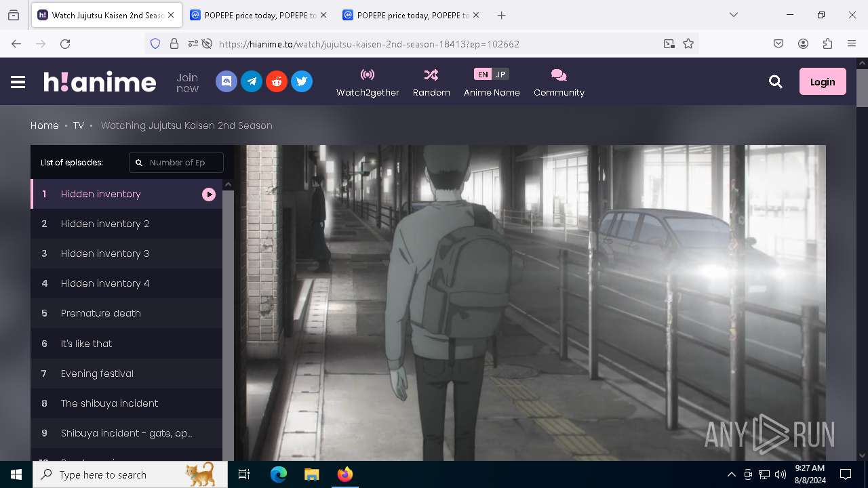Click the tracking protection shield icon
This screenshot has width=868, height=488.
(x=155, y=43)
